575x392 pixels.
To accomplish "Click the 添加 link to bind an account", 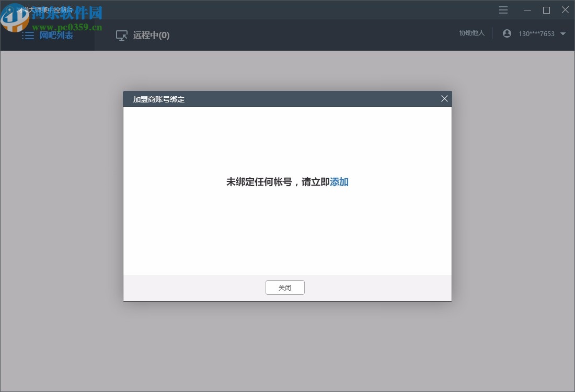I will click(x=339, y=182).
